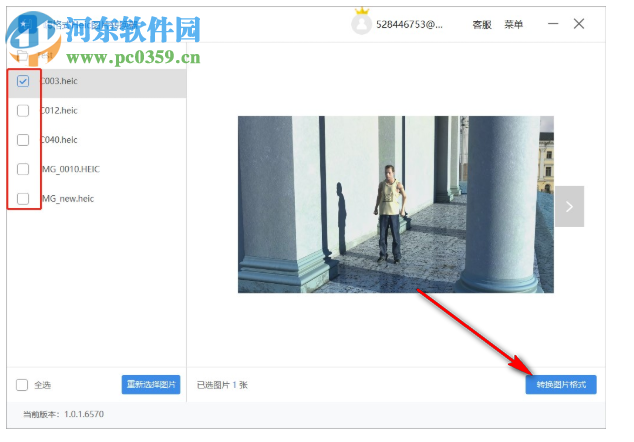Select the MG_0010.HEIC file name
634x442 pixels.
71,169
